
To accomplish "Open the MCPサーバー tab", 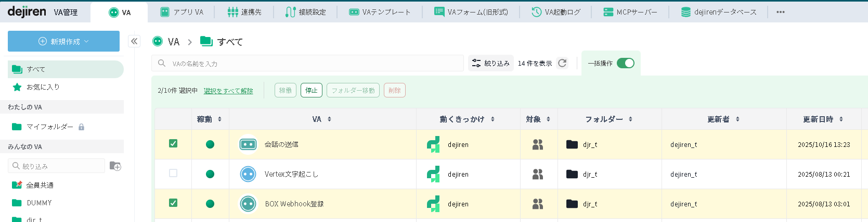I will coord(630,12).
